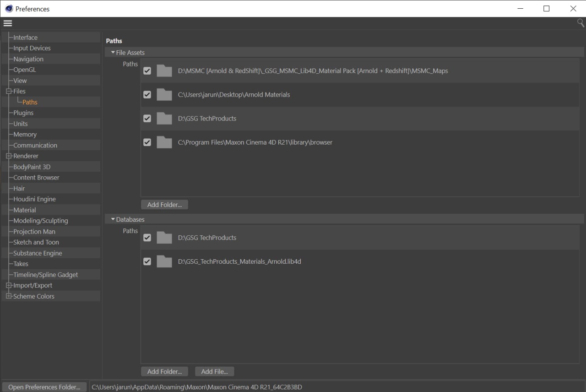Viewport: 586px width, 392px height.
Task: Select Units category
Action: point(20,124)
